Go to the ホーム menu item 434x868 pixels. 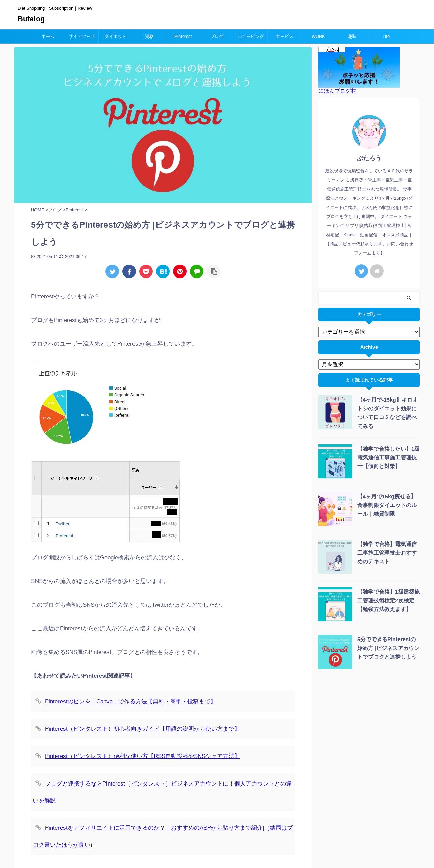[x=48, y=37]
